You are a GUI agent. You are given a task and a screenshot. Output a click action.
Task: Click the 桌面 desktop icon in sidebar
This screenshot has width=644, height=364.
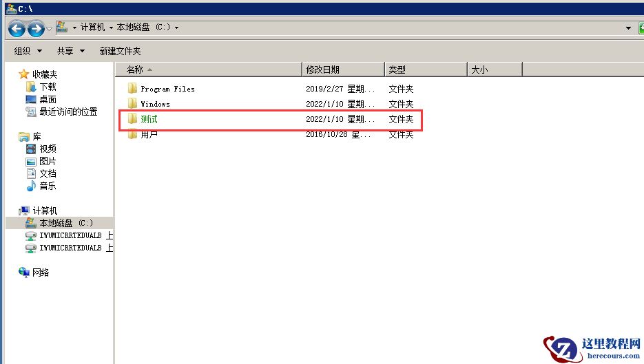tap(31, 99)
